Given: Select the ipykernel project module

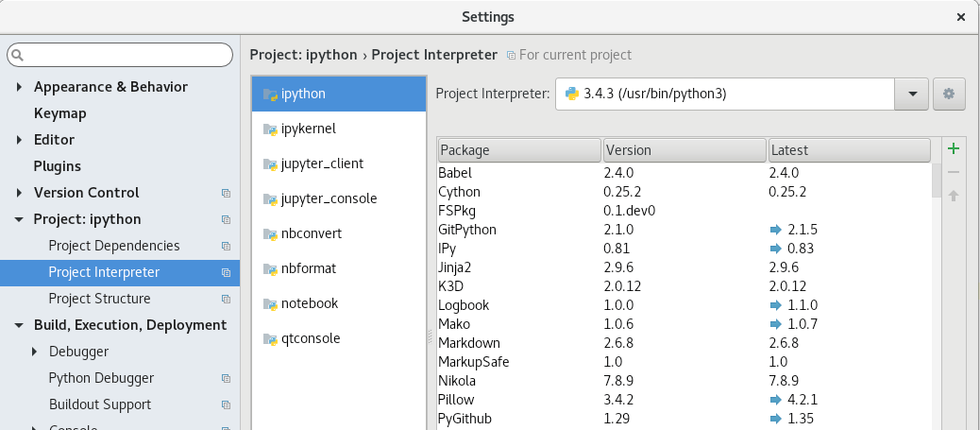Looking at the screenshot, I should tap(308, 129).
